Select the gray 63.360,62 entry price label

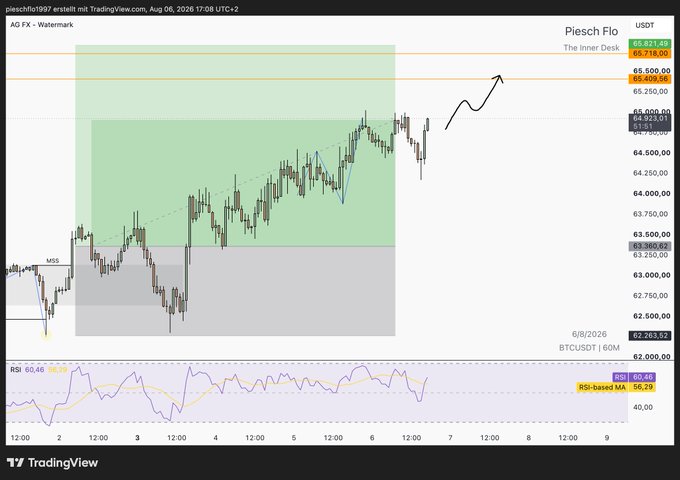(x=650, y=246)
